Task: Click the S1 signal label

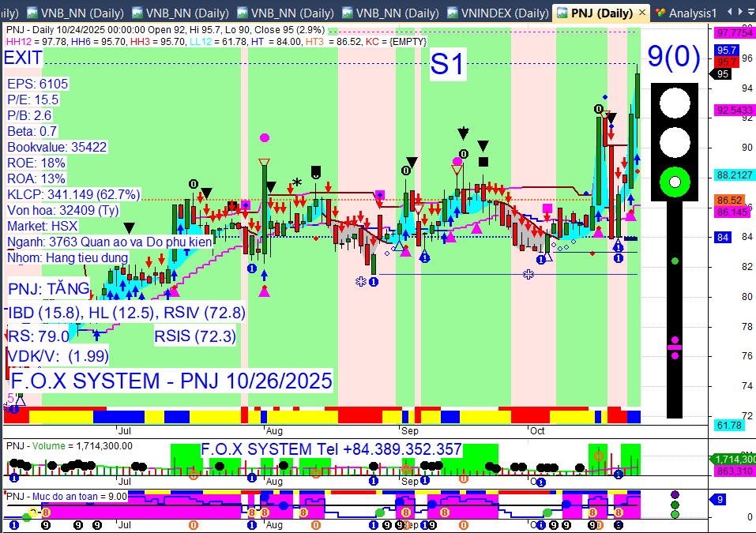Action: tap(448, 64)
